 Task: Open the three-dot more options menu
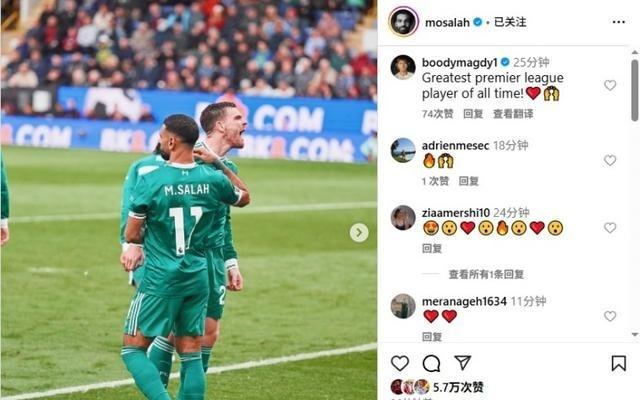[x=619, y=22]
